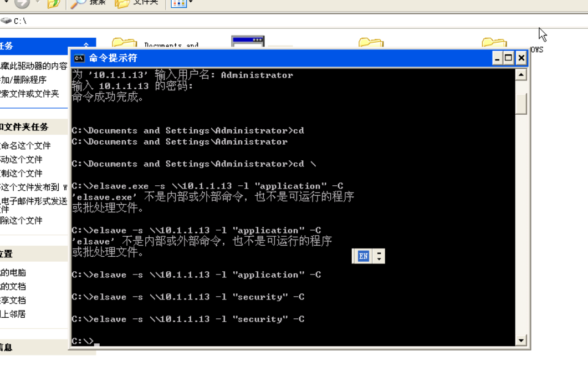Click 复制这个文件 task link
This screenshot has width=588, height=381.
pos(22,174)
